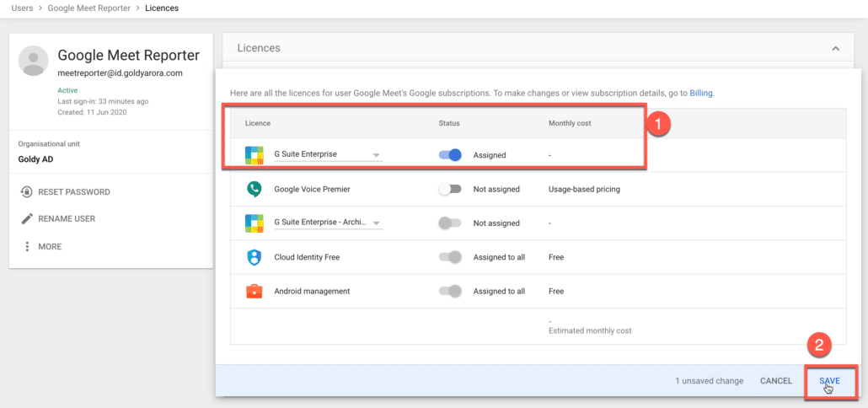Open the Billing link
The width and height of the screenshot is (868, 408).
click(701, 93)
